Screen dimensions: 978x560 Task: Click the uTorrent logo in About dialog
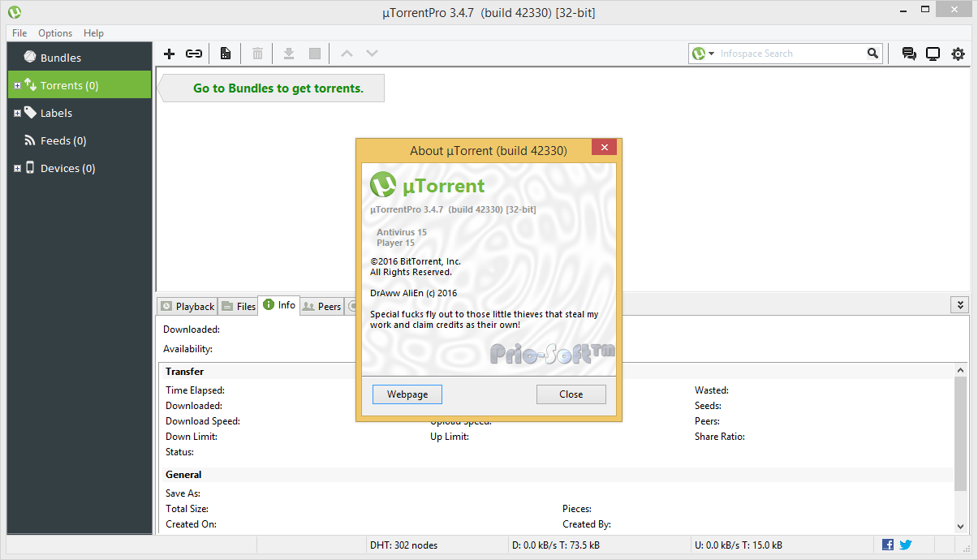[x=383, y=185]
